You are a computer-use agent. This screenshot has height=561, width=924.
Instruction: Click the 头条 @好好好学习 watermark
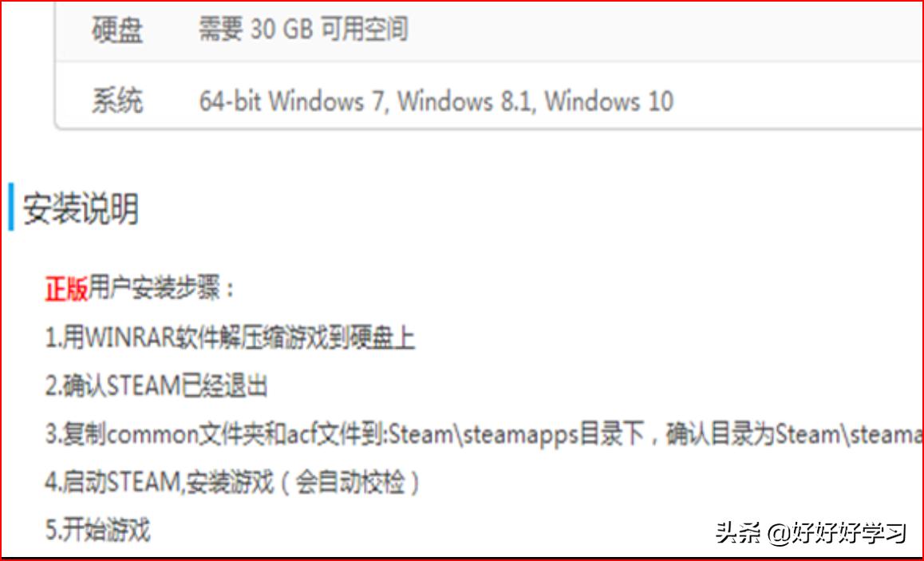click(x=811, y=533)
